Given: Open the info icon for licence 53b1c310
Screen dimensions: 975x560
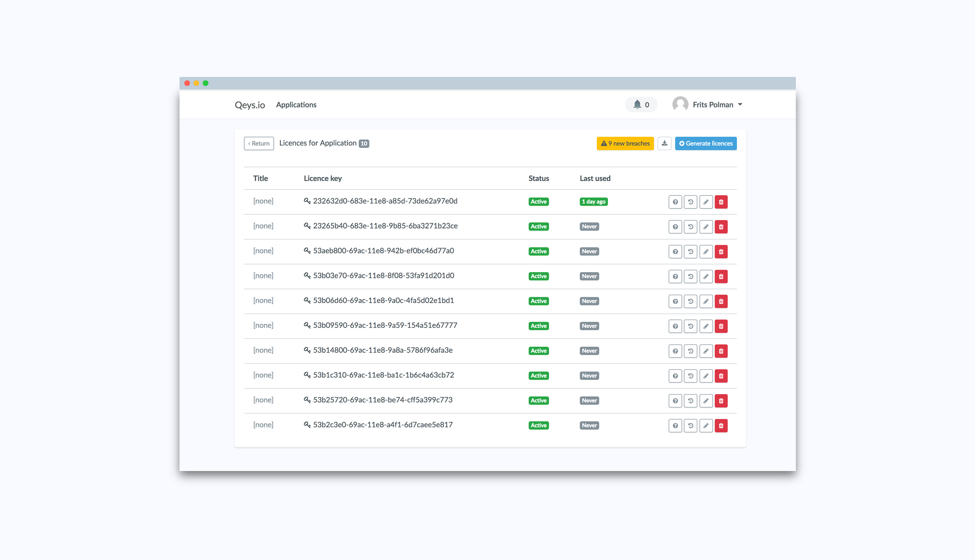Looking at the screenshot, I should (675, 376).
